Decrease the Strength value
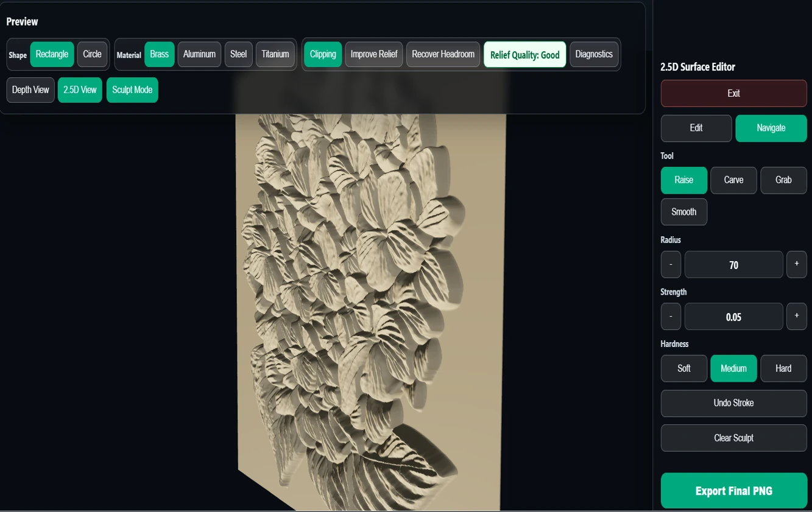 (671, 317)
